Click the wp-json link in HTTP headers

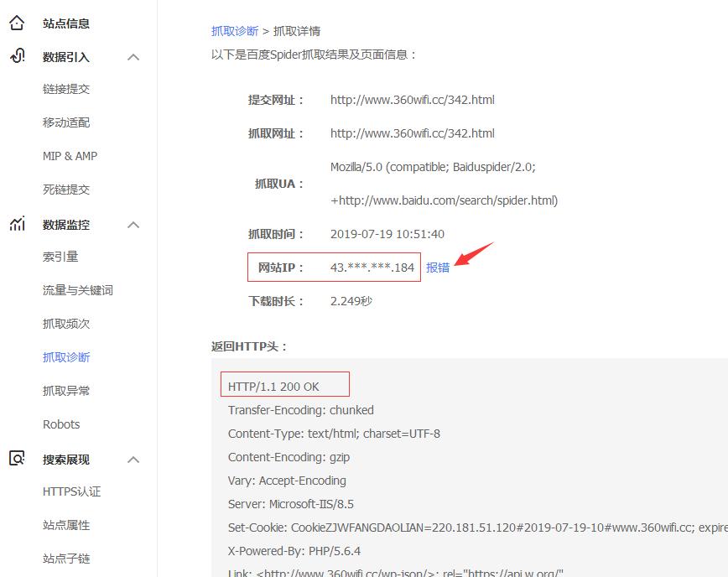[x=335, y=572]
